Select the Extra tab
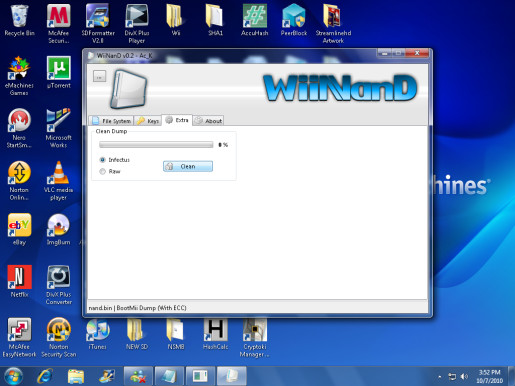 point(177,120)
